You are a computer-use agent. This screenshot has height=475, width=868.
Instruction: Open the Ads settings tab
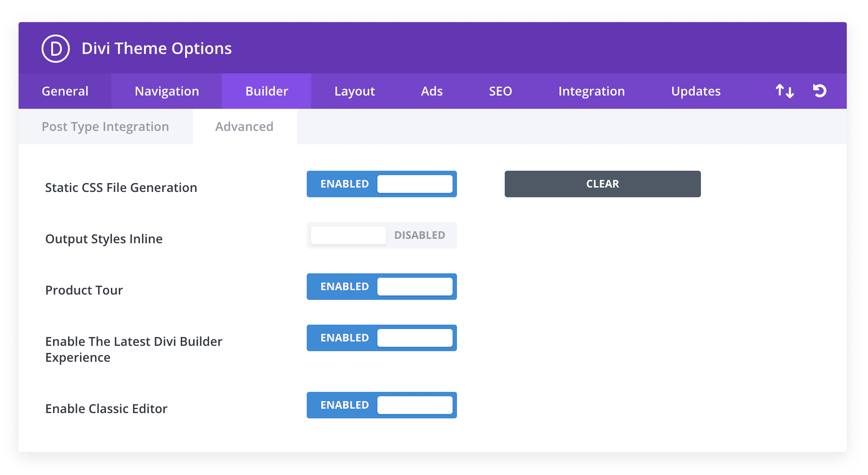(431, 91)
